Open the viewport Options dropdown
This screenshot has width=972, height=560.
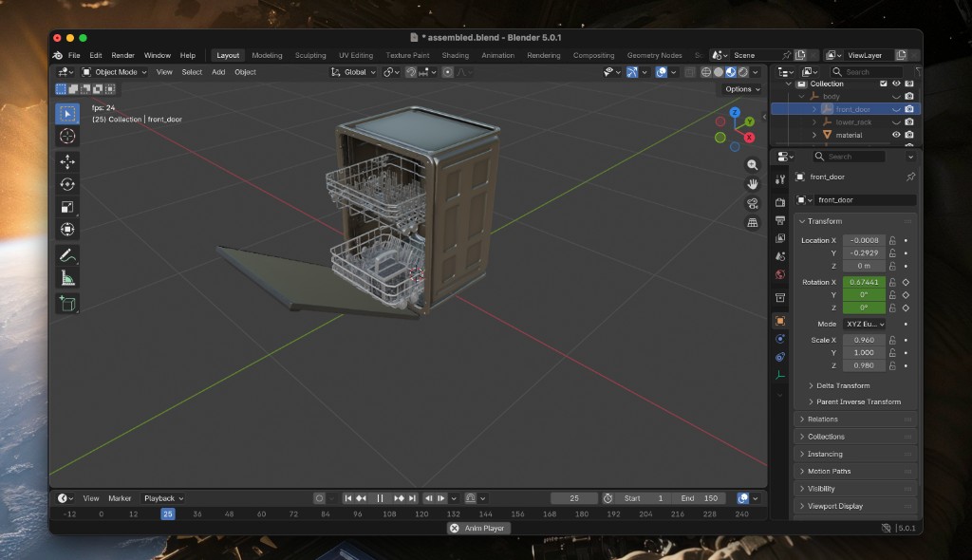point(742,89)
